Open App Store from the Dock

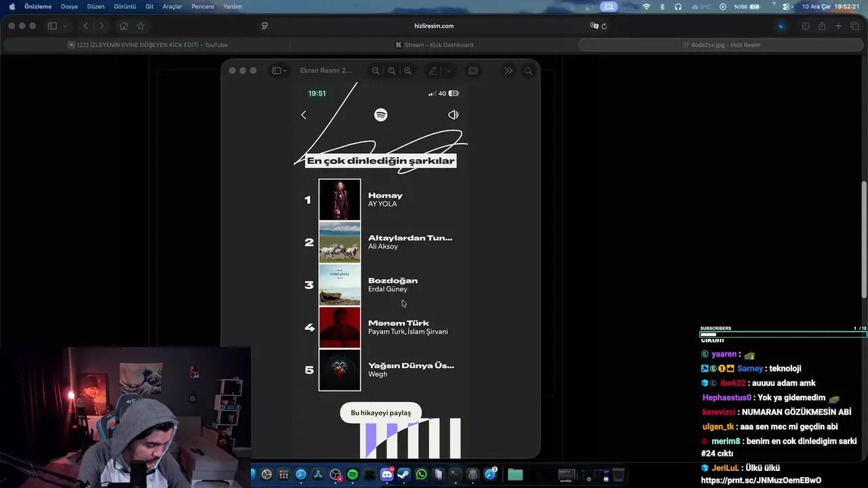pos(318,475)
